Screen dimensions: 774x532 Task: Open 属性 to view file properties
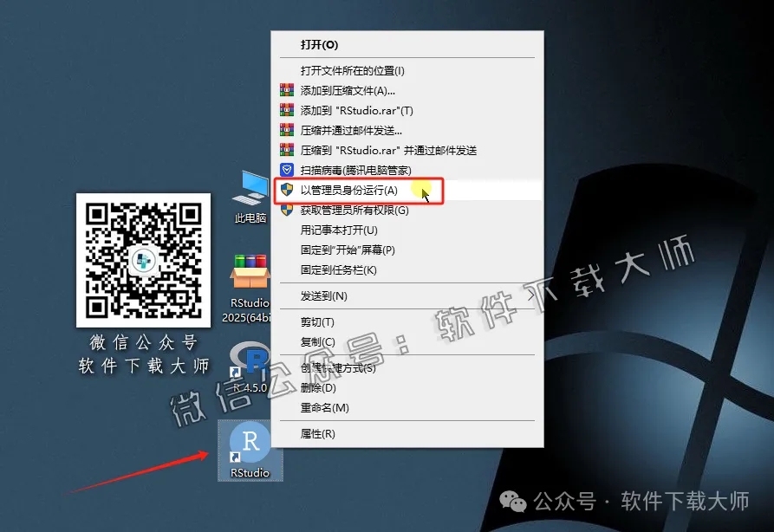[319, 433]
